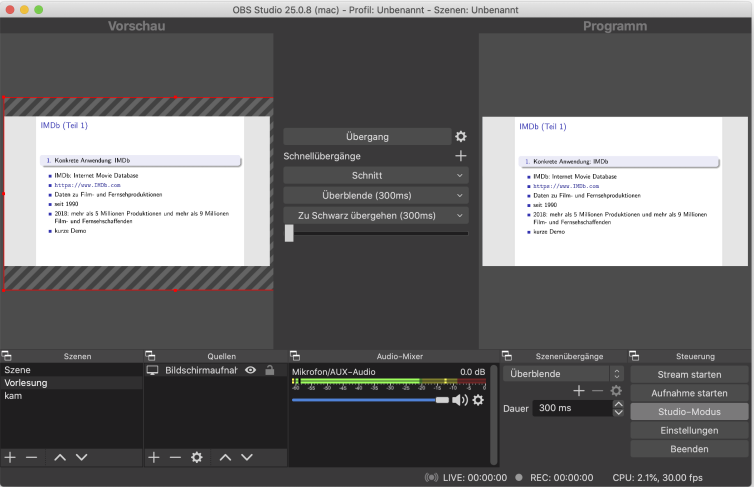
Task: Click Schnitt quick transition button
Action: point(367,175)
